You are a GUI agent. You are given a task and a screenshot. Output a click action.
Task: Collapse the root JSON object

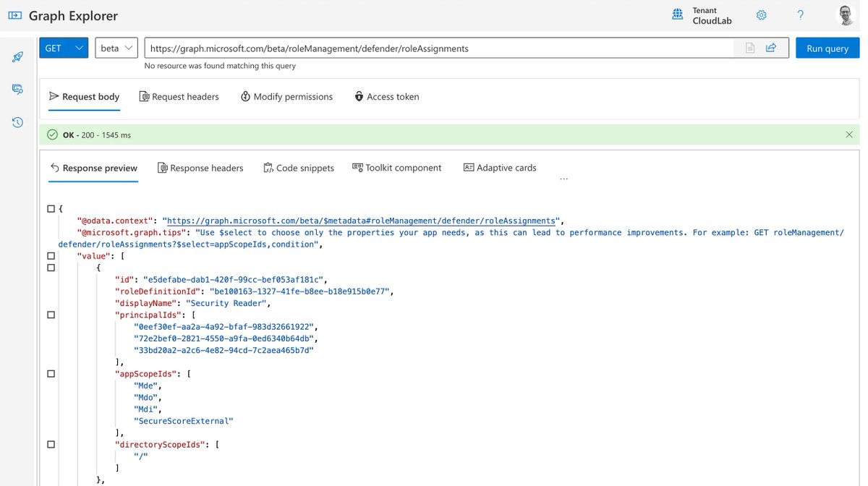pyautogui.click(x=51, y=209)
